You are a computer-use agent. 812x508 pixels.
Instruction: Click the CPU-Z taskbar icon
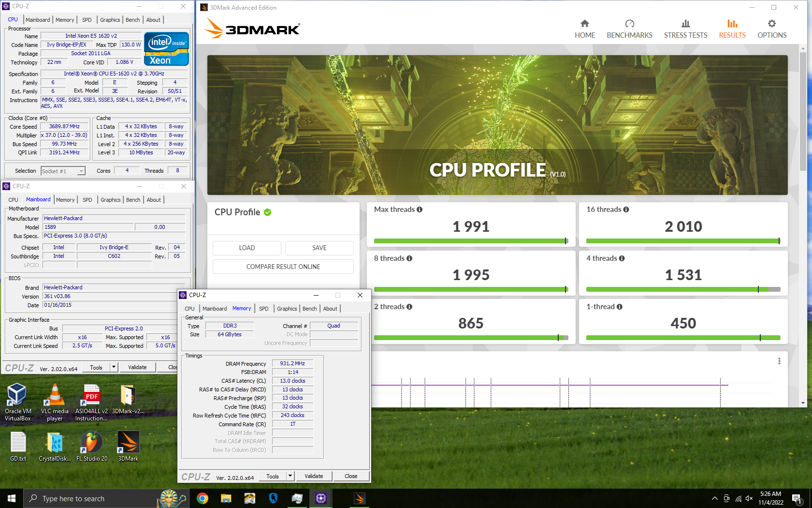coord(320,498)
